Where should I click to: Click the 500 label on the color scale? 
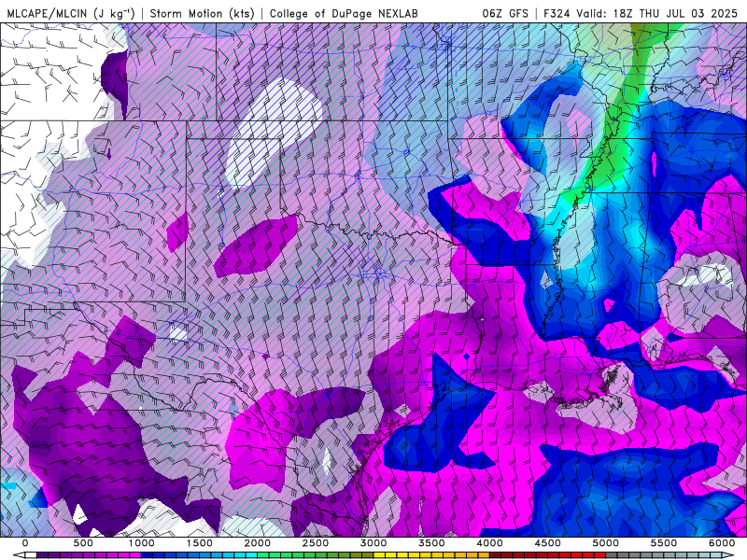[x=83, y=543]
